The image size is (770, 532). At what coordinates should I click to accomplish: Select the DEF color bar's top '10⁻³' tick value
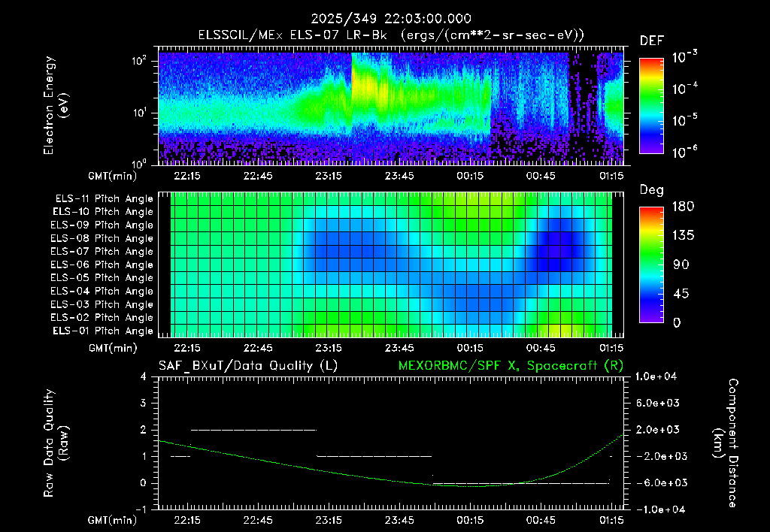684,57
